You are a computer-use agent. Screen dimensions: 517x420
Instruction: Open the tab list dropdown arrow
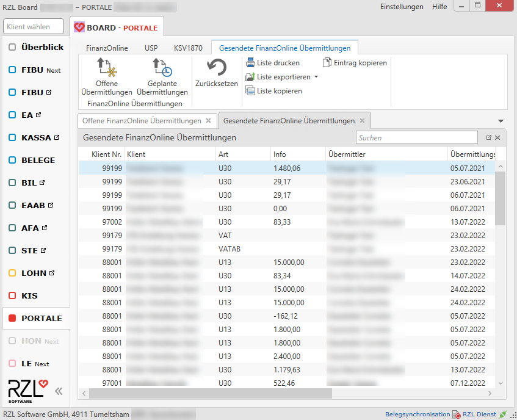pos(501,121)
